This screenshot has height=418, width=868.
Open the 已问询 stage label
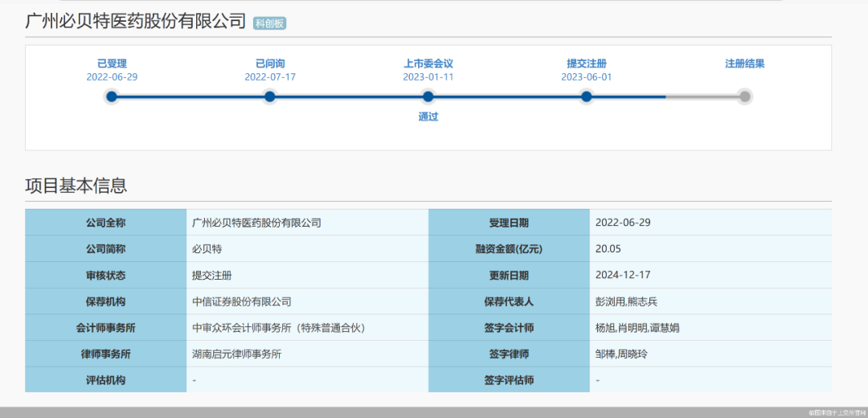[x=270, y=64]
